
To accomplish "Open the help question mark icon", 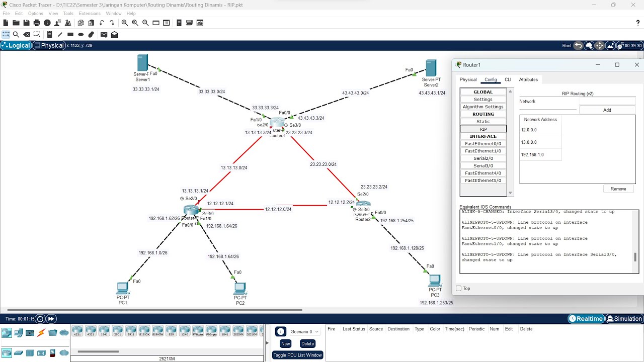I will tap(638, 23).
